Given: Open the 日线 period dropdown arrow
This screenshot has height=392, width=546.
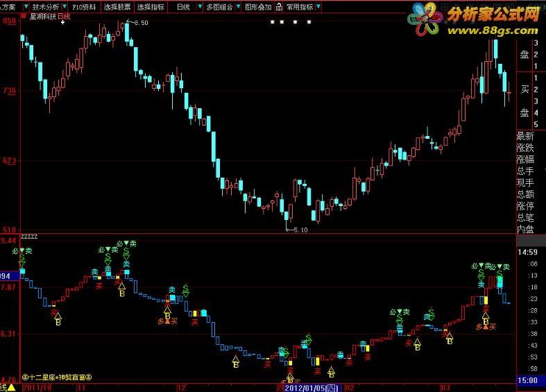Looking at the screenshot, I should point(200,7).
